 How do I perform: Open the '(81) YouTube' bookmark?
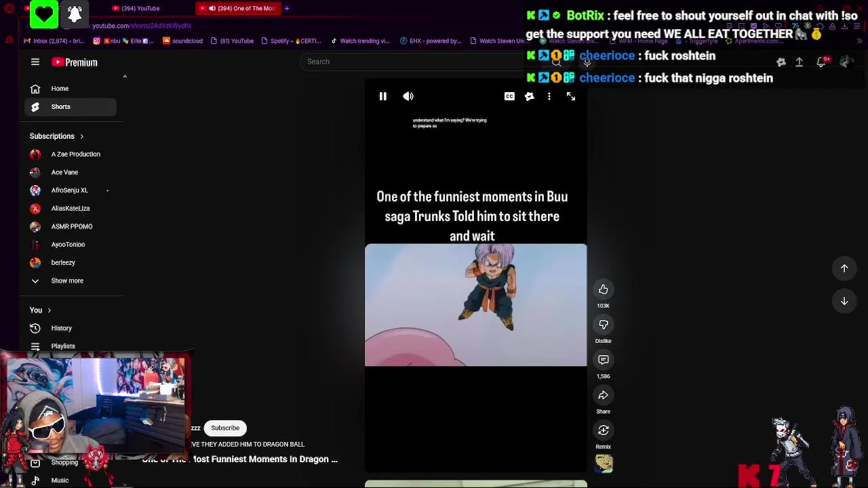coord(232,41)
